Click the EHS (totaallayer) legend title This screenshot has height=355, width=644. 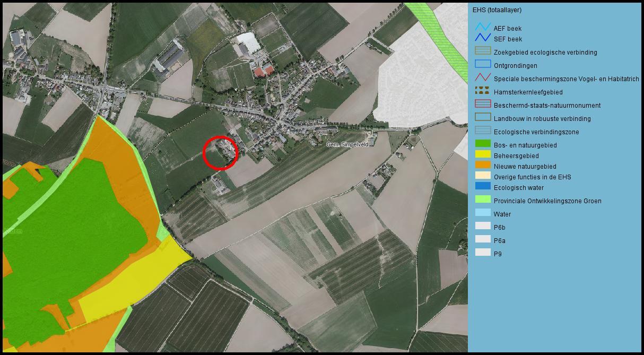pos(497,10)
